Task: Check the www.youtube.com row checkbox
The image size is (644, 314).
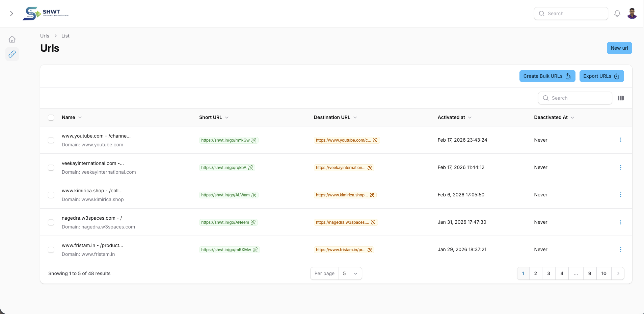Action: coord(51,140)
